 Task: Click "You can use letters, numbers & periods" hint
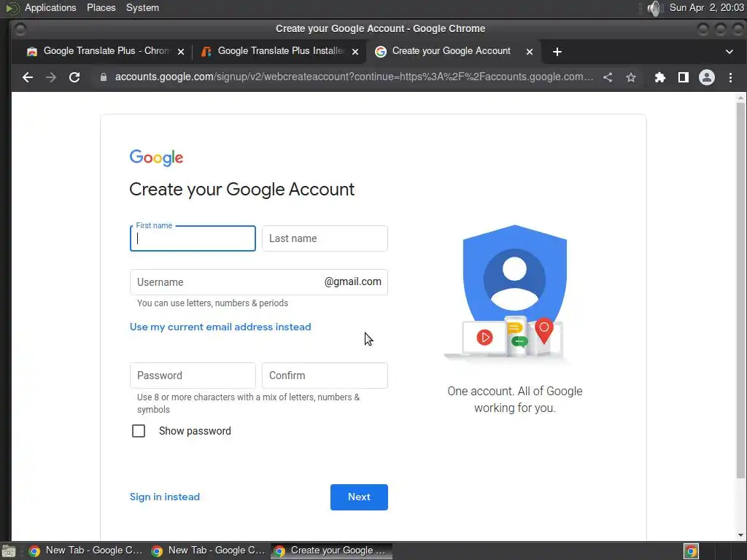point(212,303)
